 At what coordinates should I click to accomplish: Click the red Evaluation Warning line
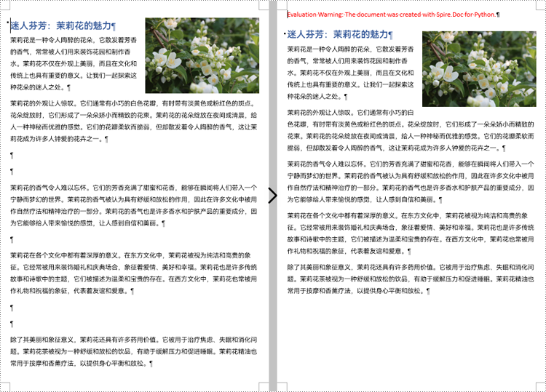tap(393, 15)
